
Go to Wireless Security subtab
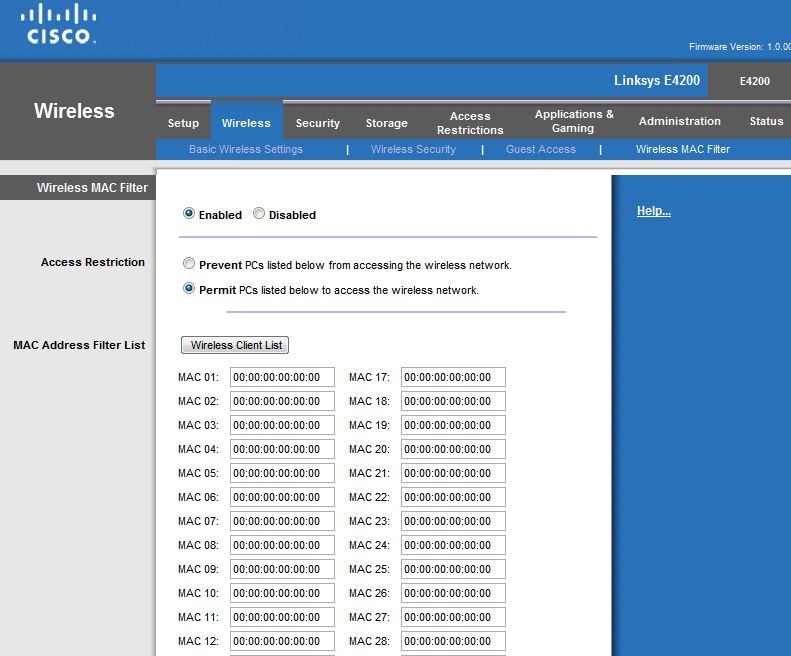413,149
